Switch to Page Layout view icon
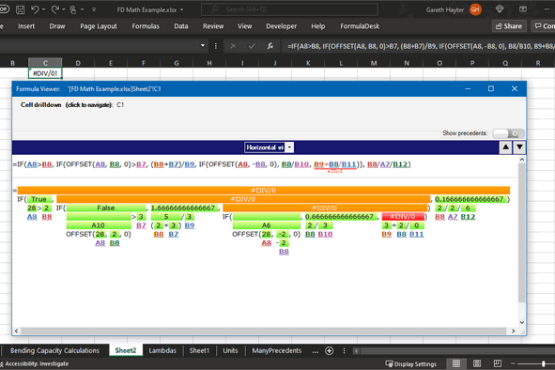This screenshot has width=555, height=370. pos(477,364)
